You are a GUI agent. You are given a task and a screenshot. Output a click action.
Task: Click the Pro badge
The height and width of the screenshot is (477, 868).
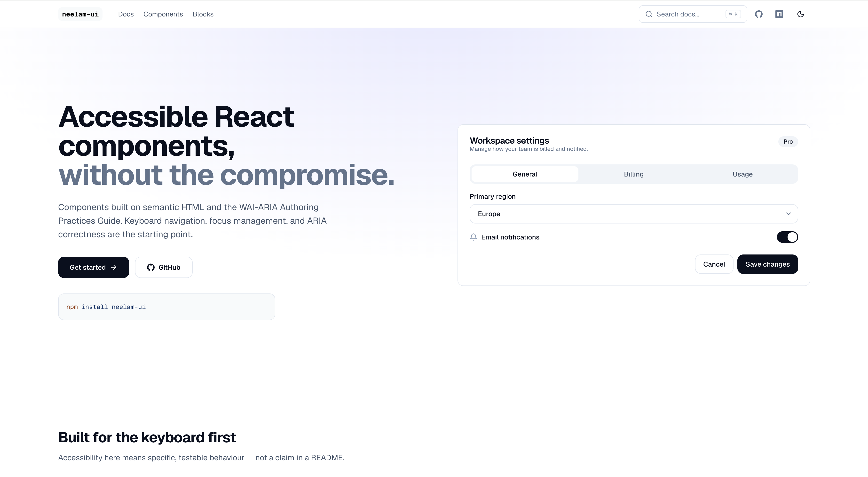pyautogui.click(x=788, y=142)
